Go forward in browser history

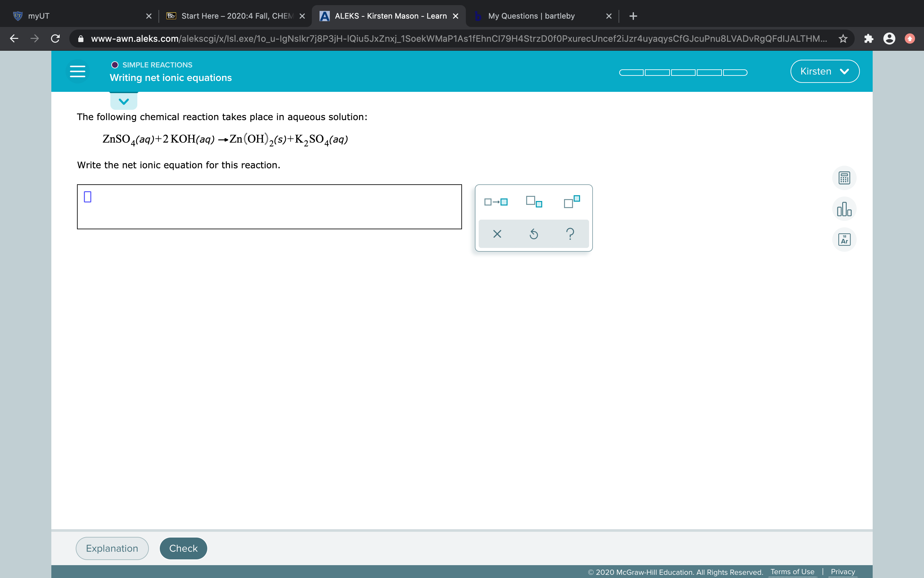click(x=35, y=39)
